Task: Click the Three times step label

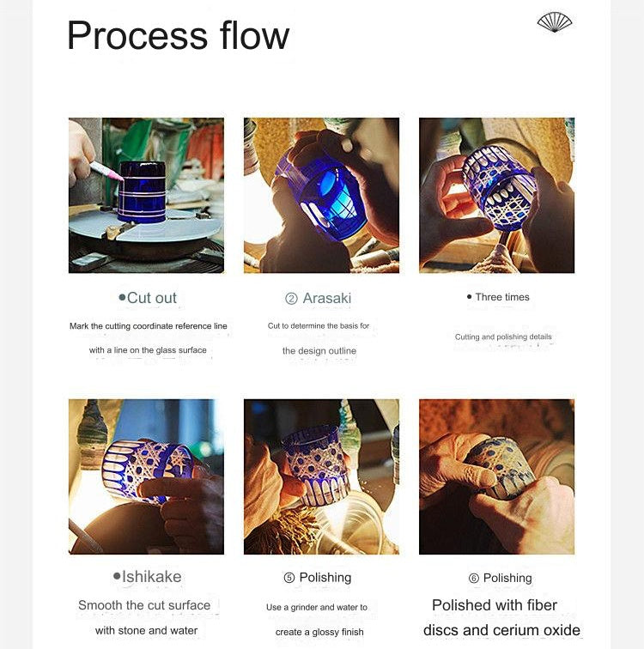Action: pyautogui.click(x=502, y=297)
